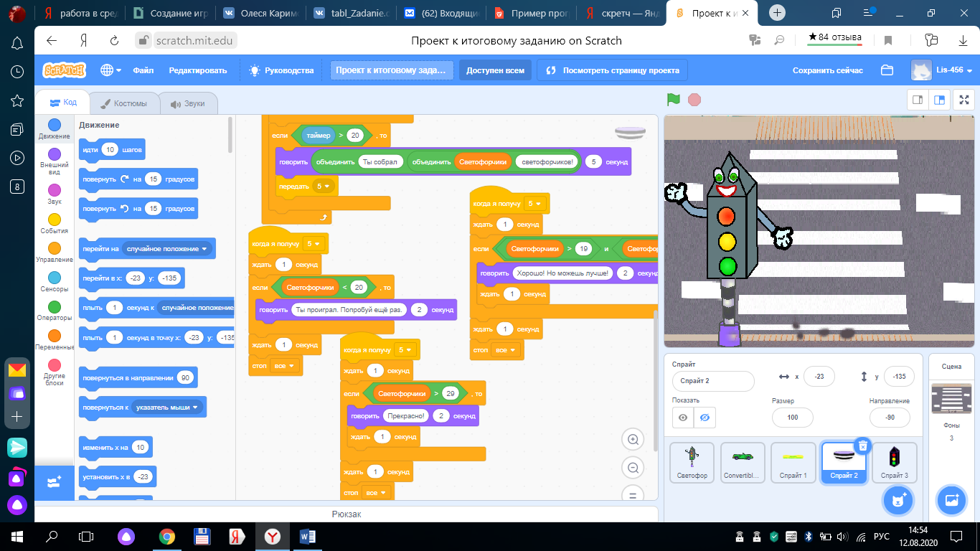Zoom out the code workspace
This screenshot has height=551, width=980.
[633, 468]
